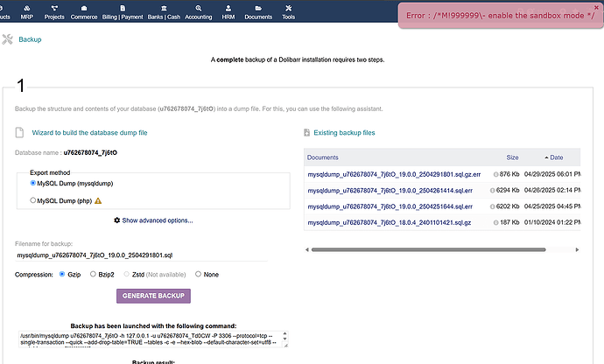Open the Banks | Cash module icon
The image size is (604, 364).
[x=164, y=8]
